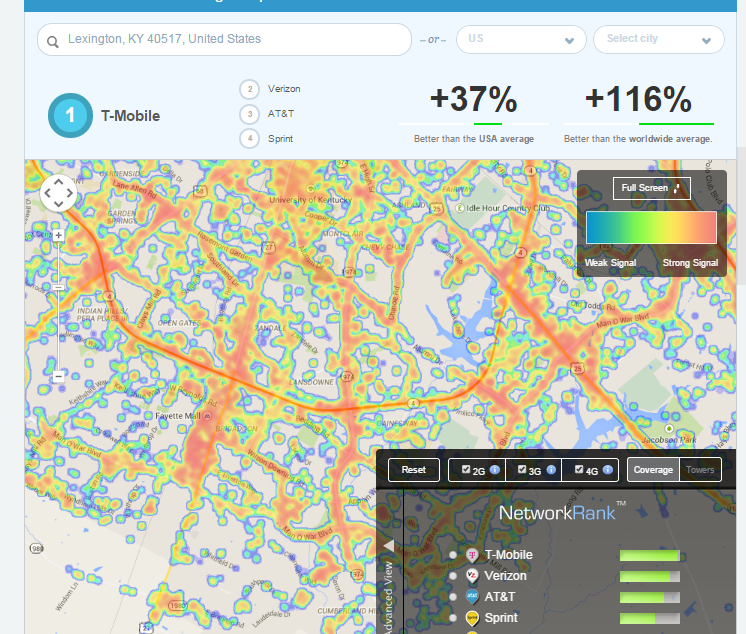Select the rank 1 T-Mobile badge
Image resolution: width=746 pixels, height=634 pixels.
tap(70, 116)
